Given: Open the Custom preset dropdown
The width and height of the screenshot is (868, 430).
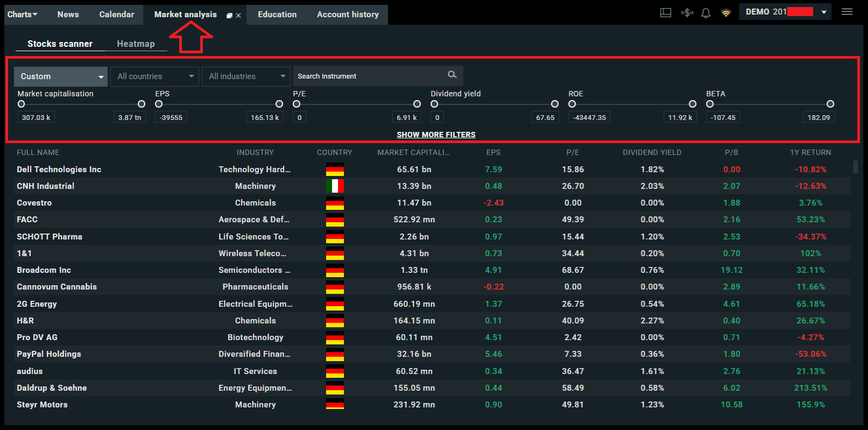Looking at the screenshot, I should (x=61, y=76).
